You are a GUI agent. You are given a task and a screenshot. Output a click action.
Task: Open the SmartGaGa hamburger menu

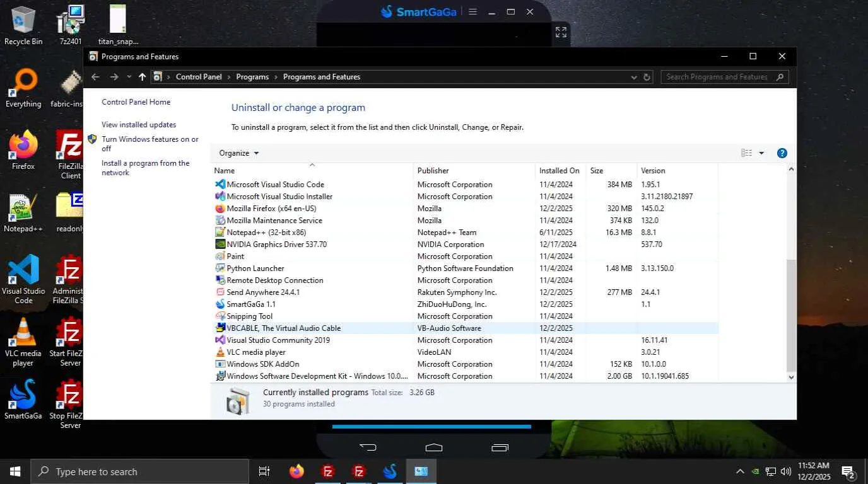473,11
